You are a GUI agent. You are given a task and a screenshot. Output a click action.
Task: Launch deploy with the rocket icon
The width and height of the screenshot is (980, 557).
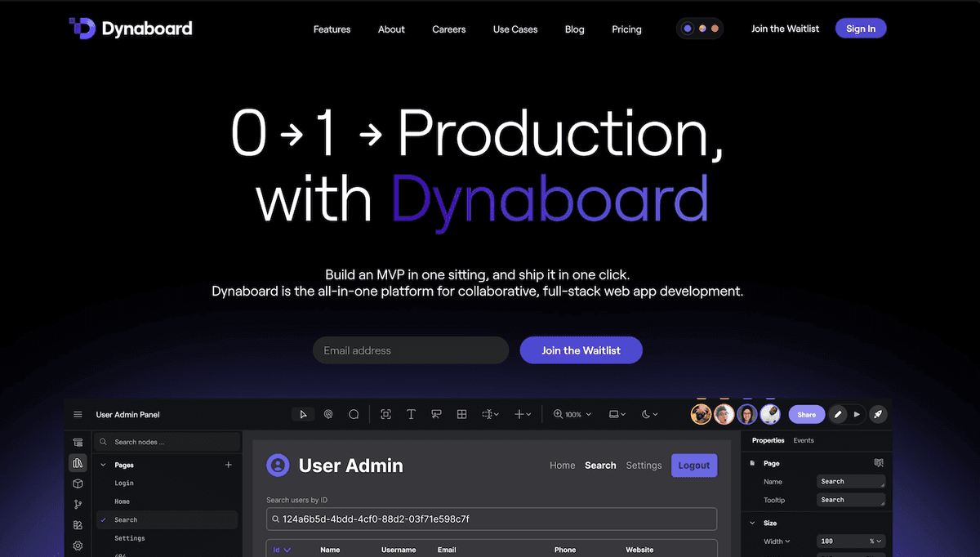[878, 414]
